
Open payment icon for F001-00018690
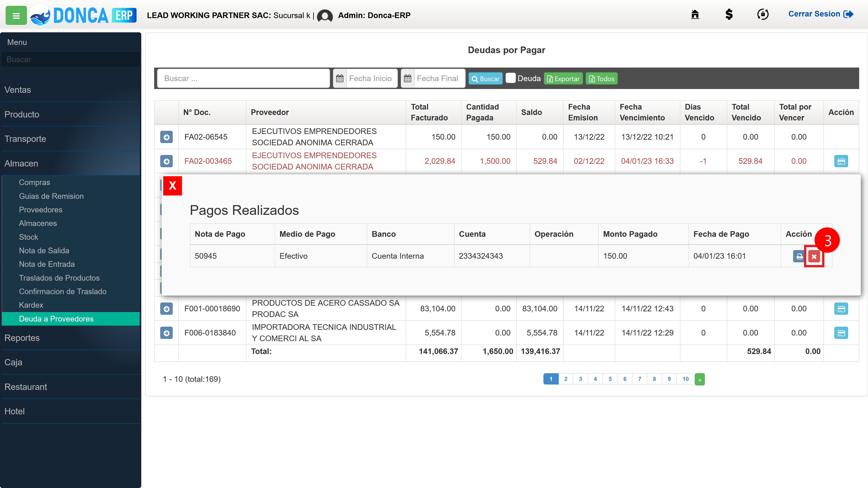point(841,309)
